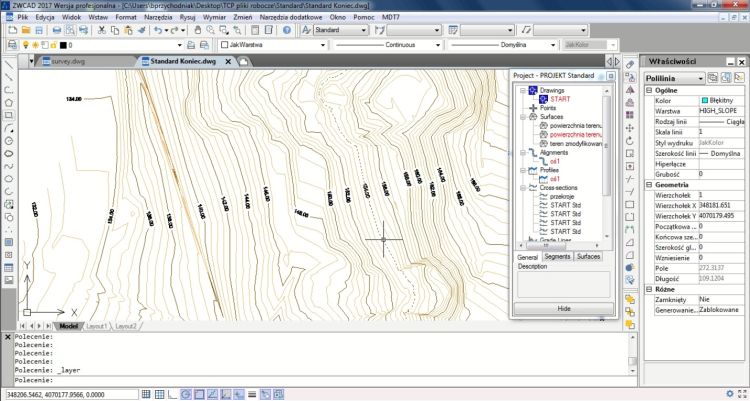This screenshot has height=401, width=750.
Task: Select przekroje under Cross-sections
Action: [562, 196]
